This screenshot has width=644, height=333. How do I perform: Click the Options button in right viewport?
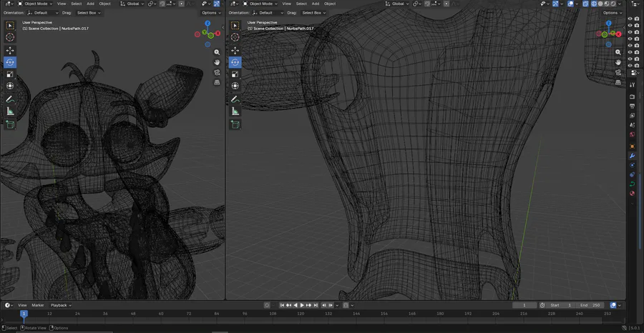tap(612, 13)
